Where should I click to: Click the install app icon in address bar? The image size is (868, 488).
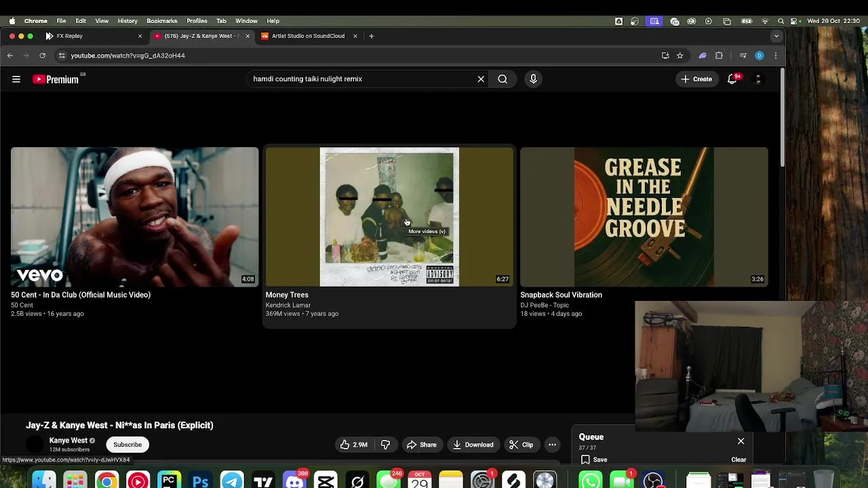[x=665, y=56]
